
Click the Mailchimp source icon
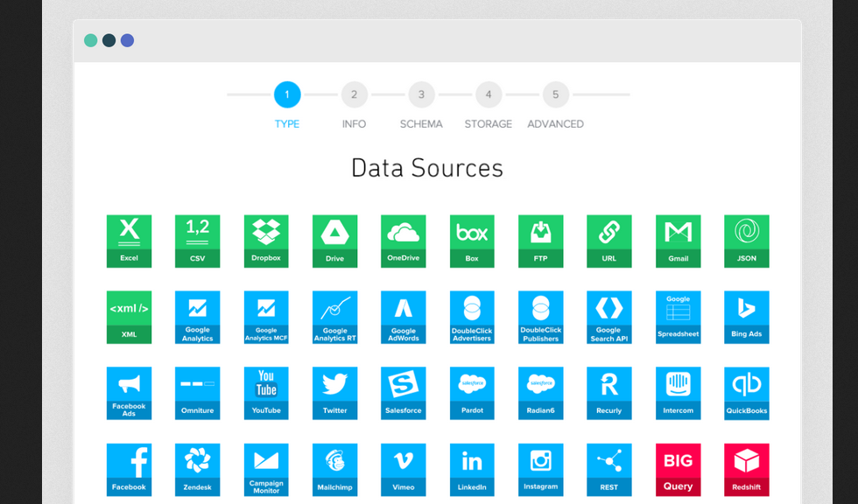[x=334, y=469]
